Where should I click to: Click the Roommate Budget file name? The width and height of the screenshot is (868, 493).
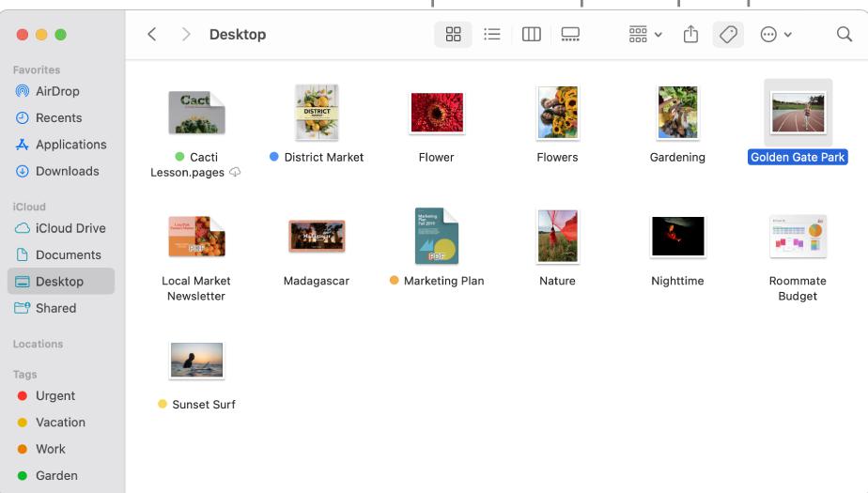pos(798,288)
